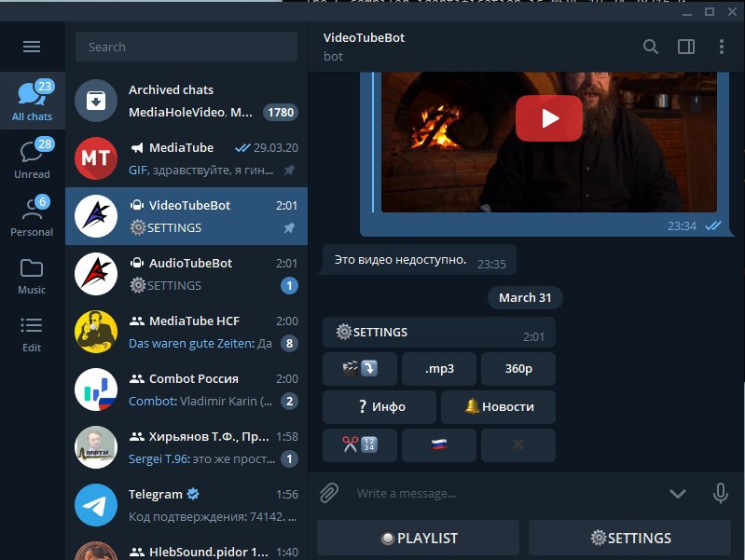
Task: Select the 360p quality button
Action: pyautogui.click(x=518, y=369)
